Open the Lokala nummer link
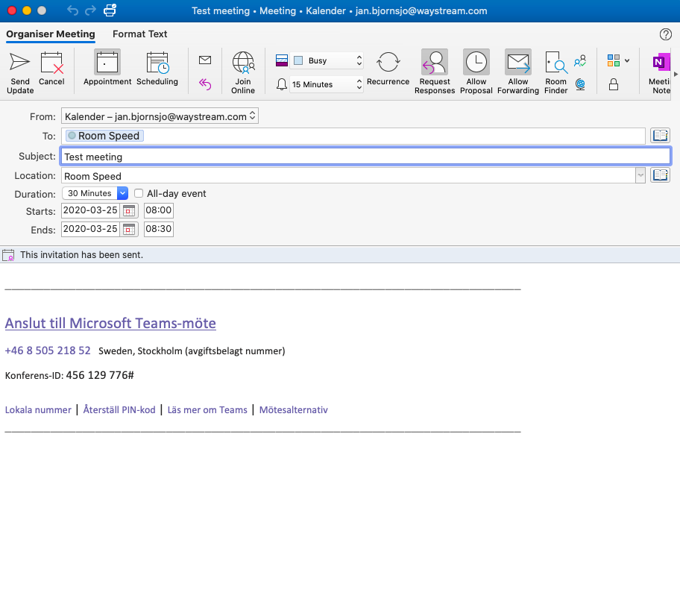The height and width of the screenshot is (616, 680). pyautogui.click(x=38, y=410)
